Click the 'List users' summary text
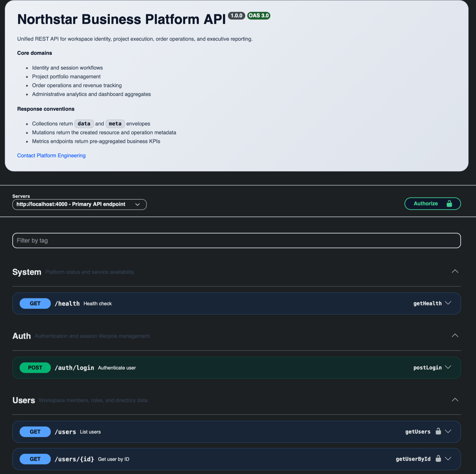The width and height of the screenshot is (476, 474). [x=90, y=432]
